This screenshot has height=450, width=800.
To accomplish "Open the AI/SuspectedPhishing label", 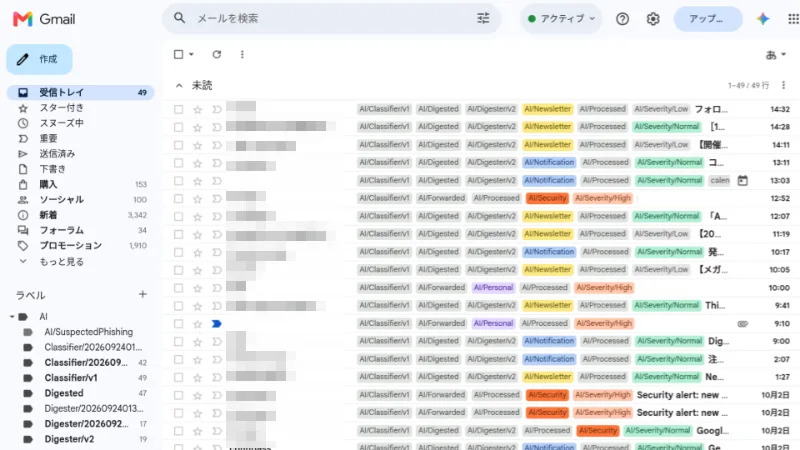I will tap(88, 332).
